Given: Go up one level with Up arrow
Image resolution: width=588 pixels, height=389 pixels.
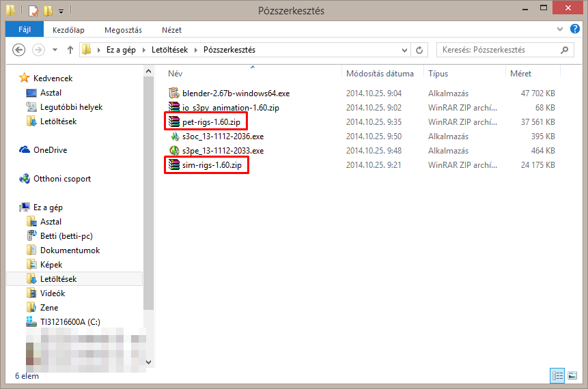Looking at the screenshot, I should (70, 50).
